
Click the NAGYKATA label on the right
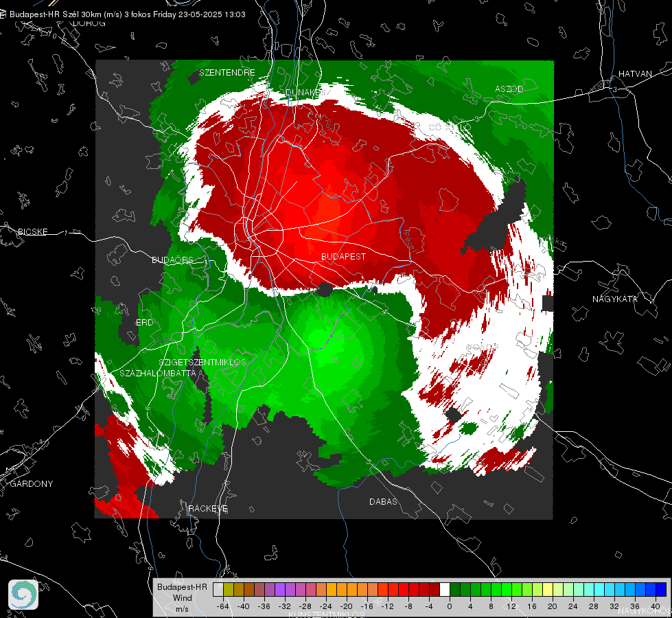pyautogui.click(x=615, y=299)
